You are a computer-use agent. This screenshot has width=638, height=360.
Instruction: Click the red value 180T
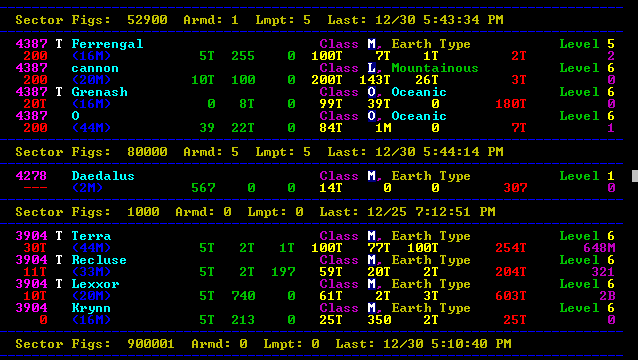pyautogui.click(x=511, y=104)
